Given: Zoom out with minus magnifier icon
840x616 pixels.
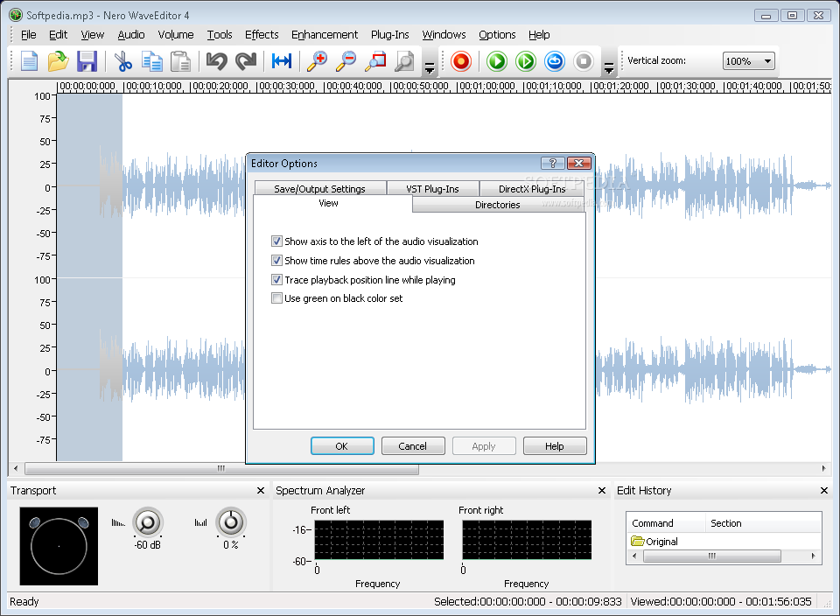Looking at the screenshot, I should coord(346,61).
